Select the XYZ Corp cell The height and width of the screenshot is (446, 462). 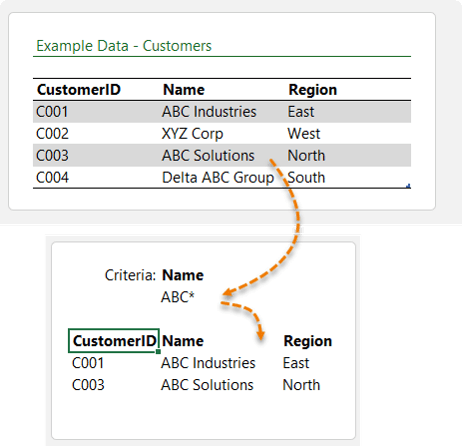click(x=192, y=134)
